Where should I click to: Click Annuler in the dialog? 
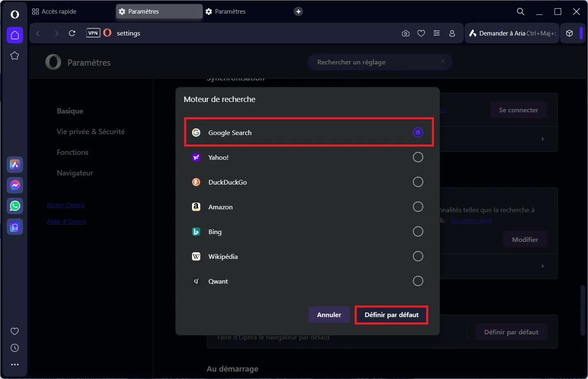click(329, 315)
